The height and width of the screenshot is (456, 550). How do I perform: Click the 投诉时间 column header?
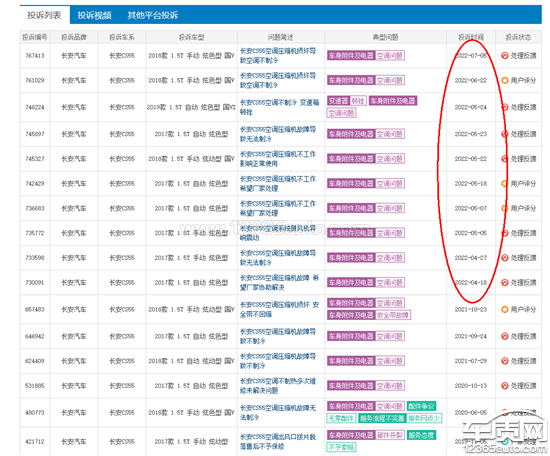click(471, 37)
